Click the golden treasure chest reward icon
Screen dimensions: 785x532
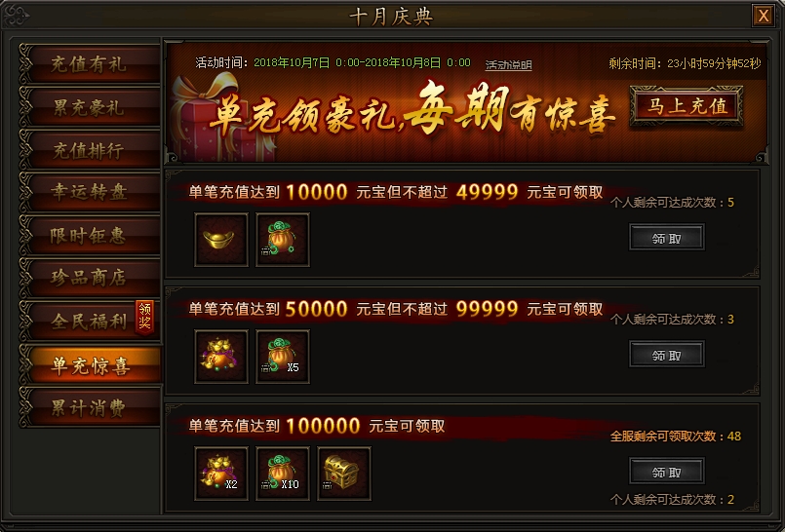(344, 474)
